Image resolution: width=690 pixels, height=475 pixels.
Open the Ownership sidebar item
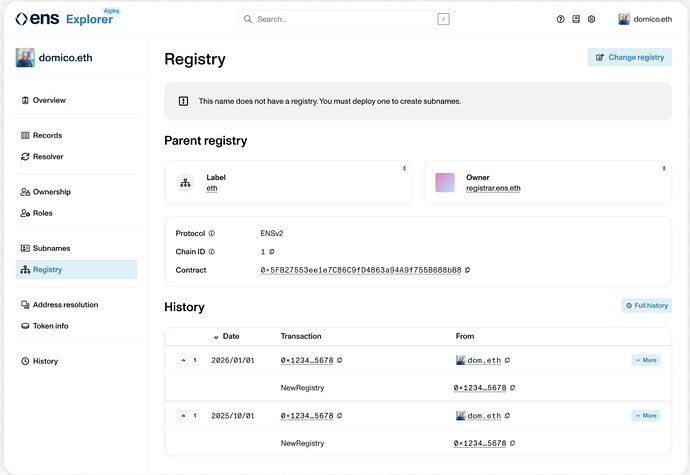click(76, 191)
